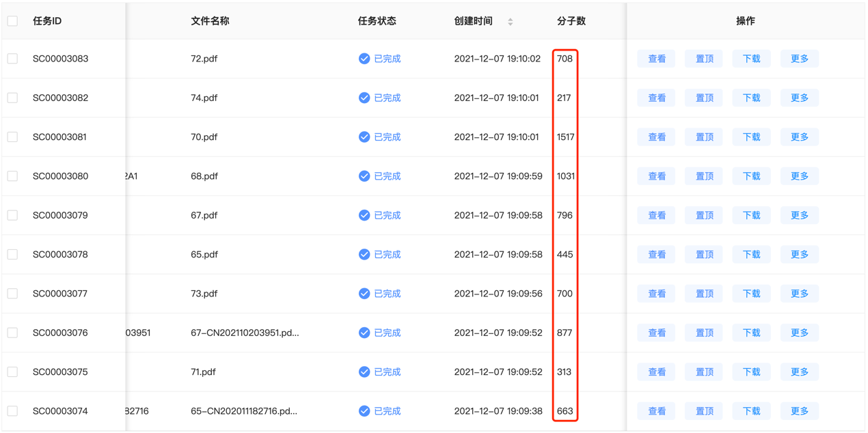
Task: Click the completed status icon for SC00003083
Action: coord(364,59)
